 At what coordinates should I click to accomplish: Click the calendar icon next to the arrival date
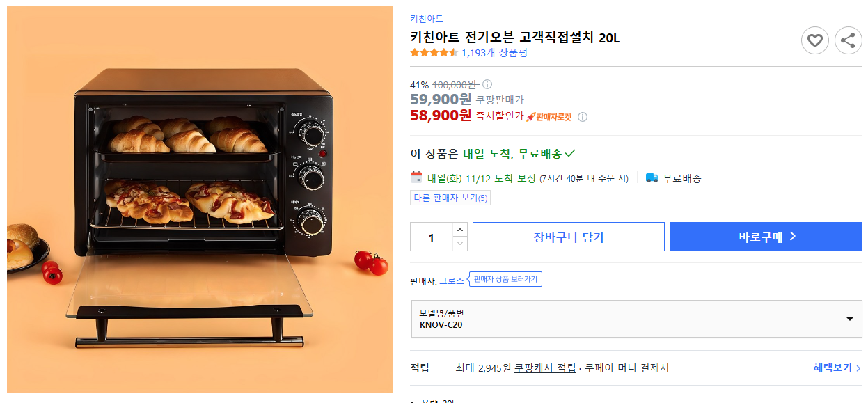pyautogui.click(x=416, y=178)
